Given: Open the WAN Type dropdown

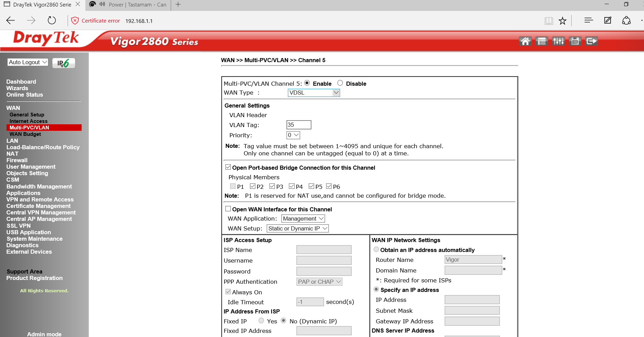Looking at the screenshot, I should 314,93.
